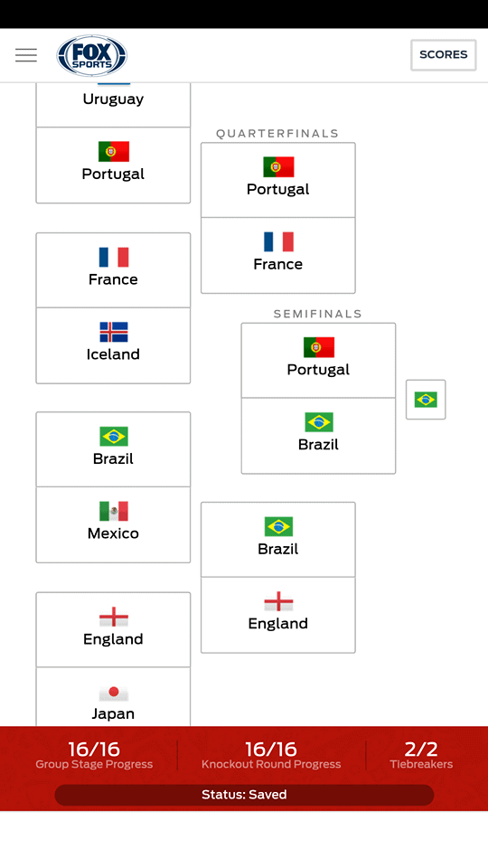Viewport: 488px width, 868px height.
Task: Open the Tiebreakers 2/2 section
Action: (x=421, y=755)
